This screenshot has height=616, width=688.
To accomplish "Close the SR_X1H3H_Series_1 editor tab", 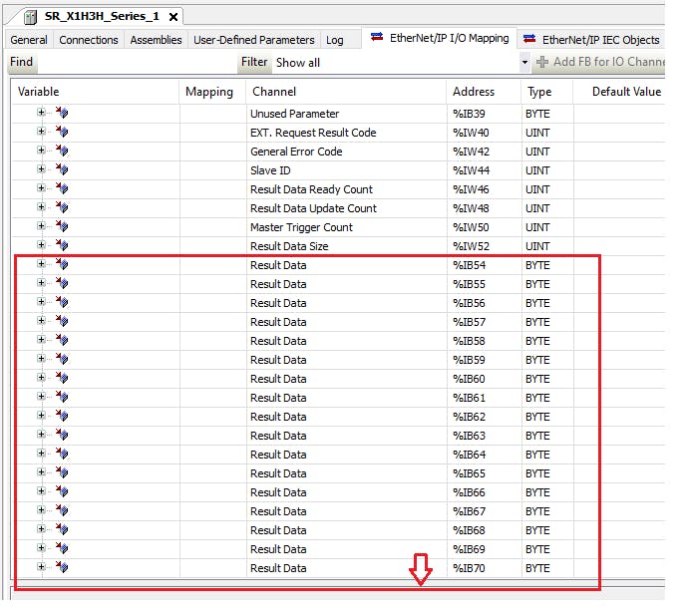I will pos(173,17).
